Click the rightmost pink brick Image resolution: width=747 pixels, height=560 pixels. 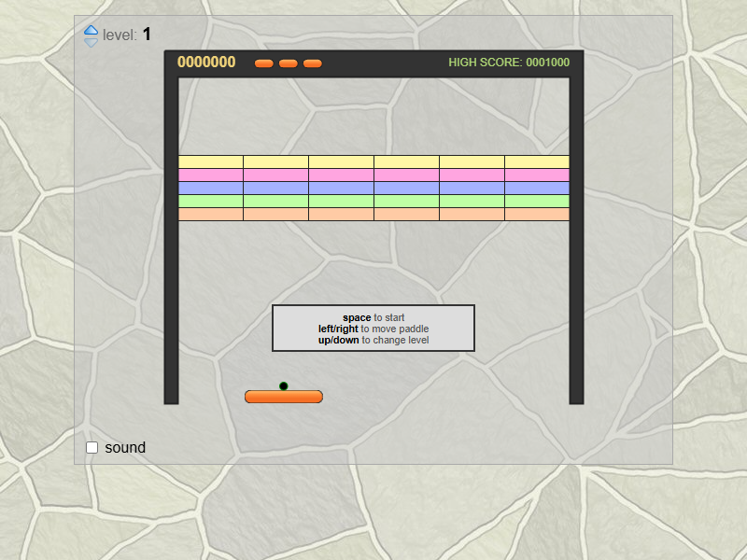[x=537, y=175]
